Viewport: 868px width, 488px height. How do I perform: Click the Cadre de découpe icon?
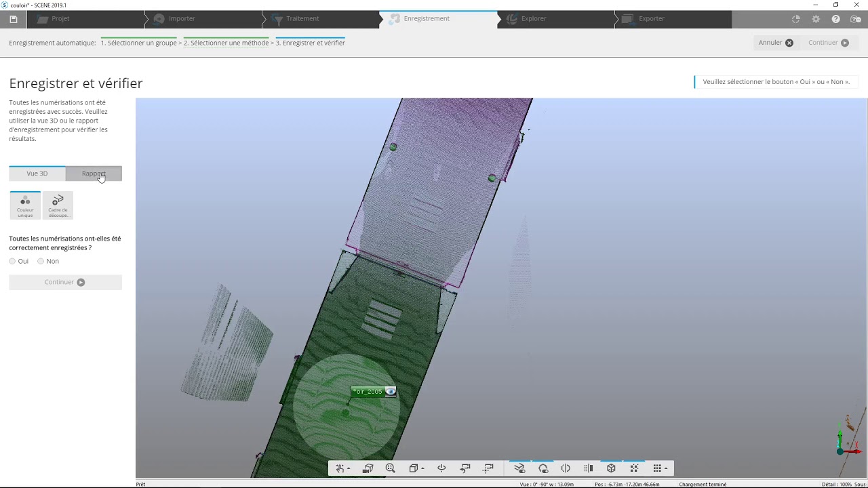(x=58, y=205)
